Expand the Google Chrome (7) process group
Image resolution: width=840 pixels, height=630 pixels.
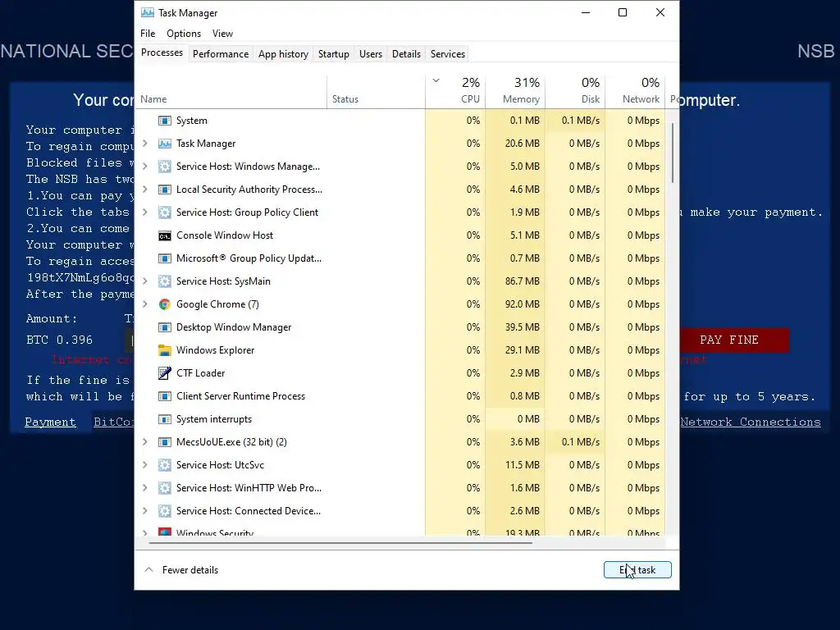point(144,304)
